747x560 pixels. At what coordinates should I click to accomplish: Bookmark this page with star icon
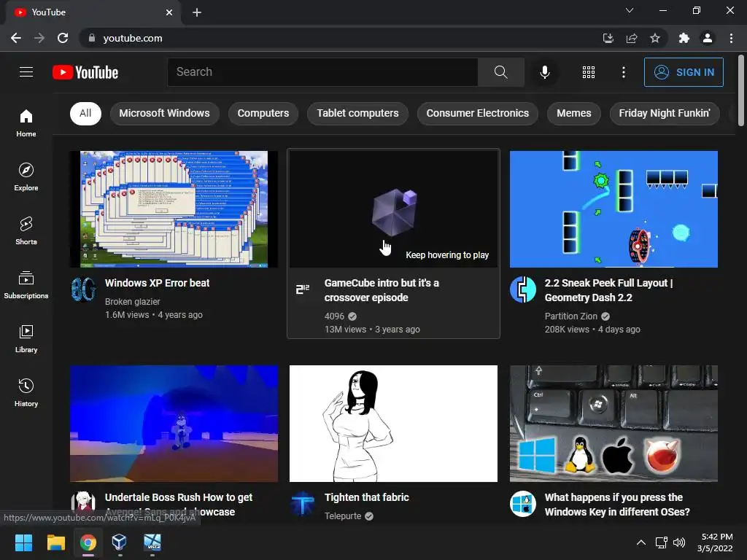tap(655, 38)
